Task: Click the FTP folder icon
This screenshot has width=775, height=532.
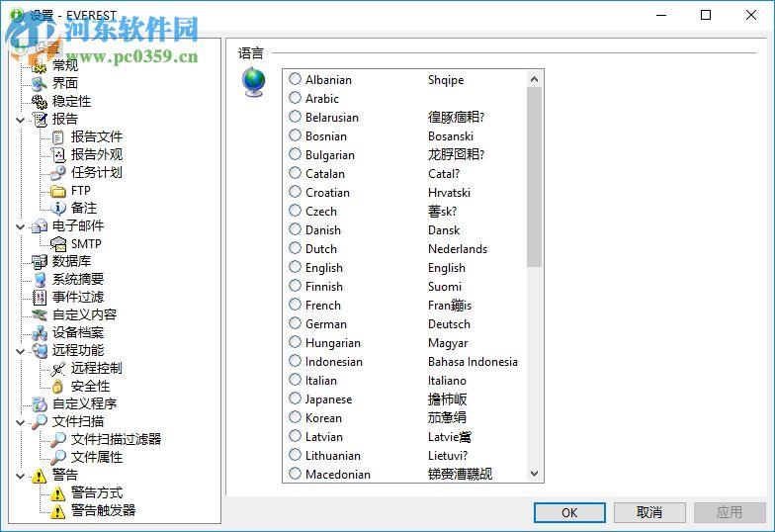Action: coord(57,190)
